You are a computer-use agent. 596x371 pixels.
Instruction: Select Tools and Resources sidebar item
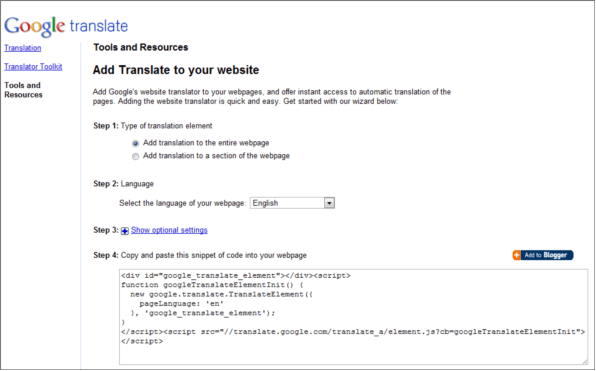pyautogui.click(x=23, y=90)
